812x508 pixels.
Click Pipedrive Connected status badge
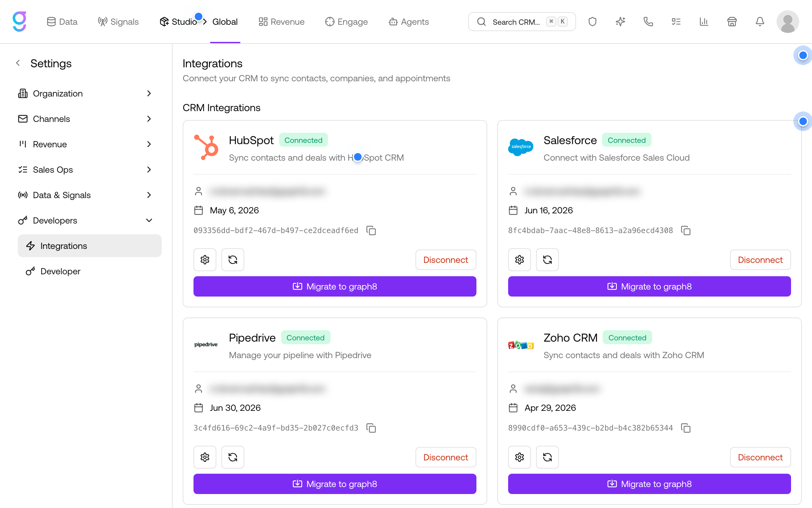point(305,337)
